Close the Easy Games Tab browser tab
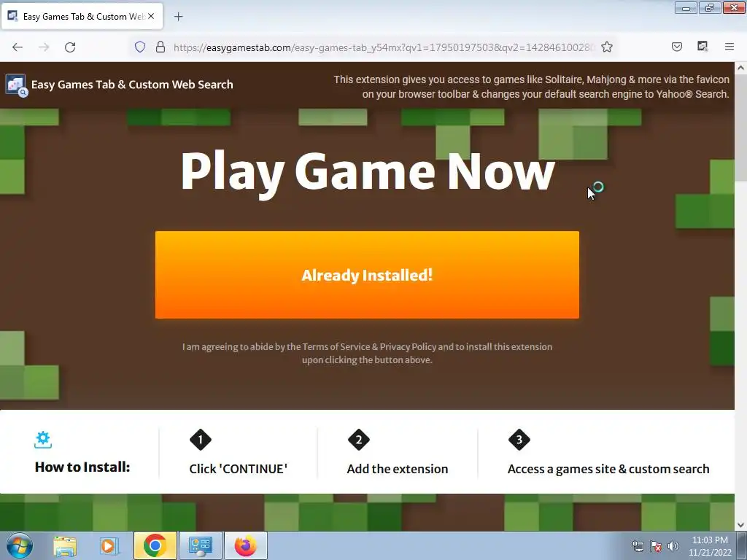 click(x=151, y=16)
